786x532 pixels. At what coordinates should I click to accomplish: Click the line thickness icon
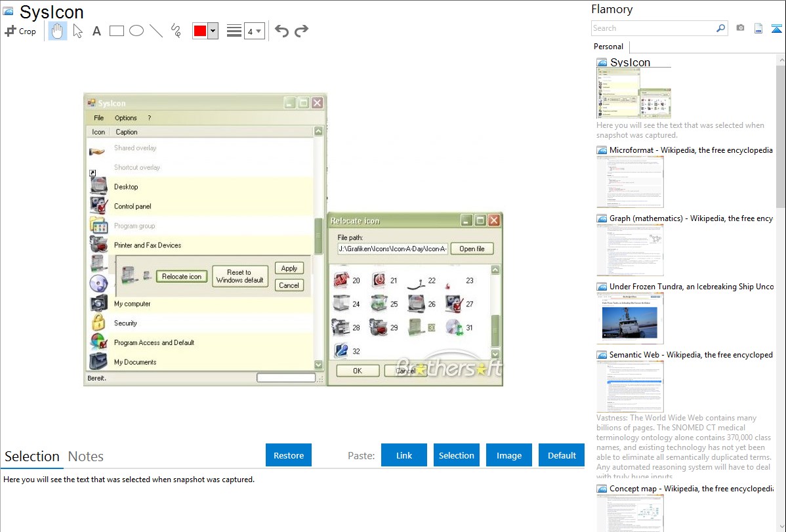(x=234, y=31)
